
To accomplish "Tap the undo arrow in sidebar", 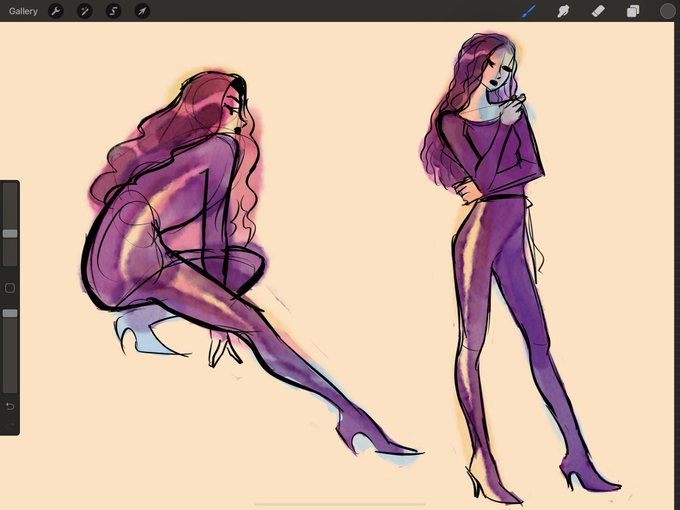I will pos(10,406).
